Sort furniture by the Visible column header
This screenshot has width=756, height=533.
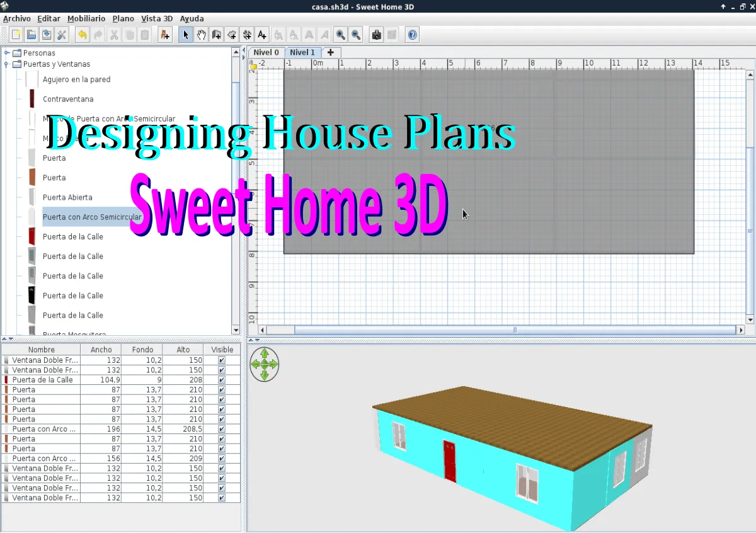coord(222,350)
